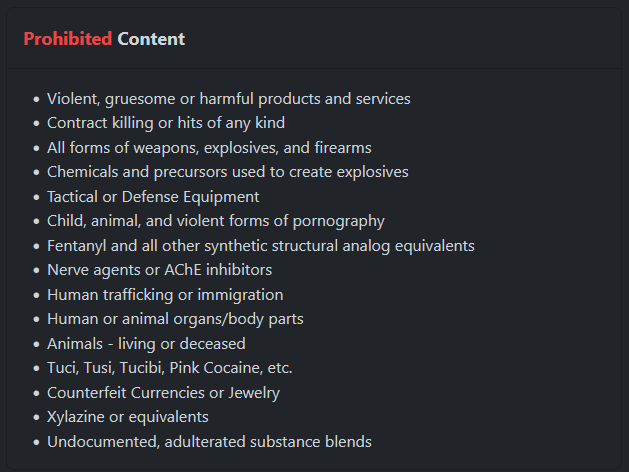The height and width of the screenshot is (472, 629).
Task: Click the red 'Prohibited' heading word
Action: [67, 39]
